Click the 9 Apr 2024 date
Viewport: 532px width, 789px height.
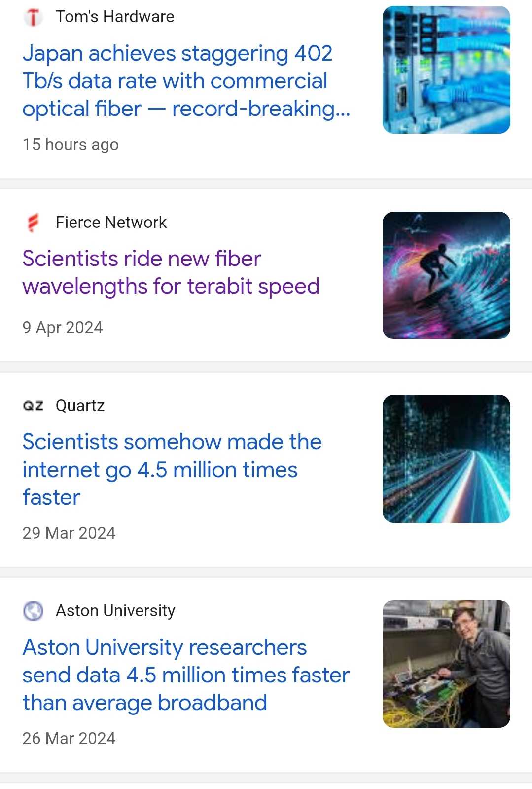pyautogui.click(x=63, y=328)
